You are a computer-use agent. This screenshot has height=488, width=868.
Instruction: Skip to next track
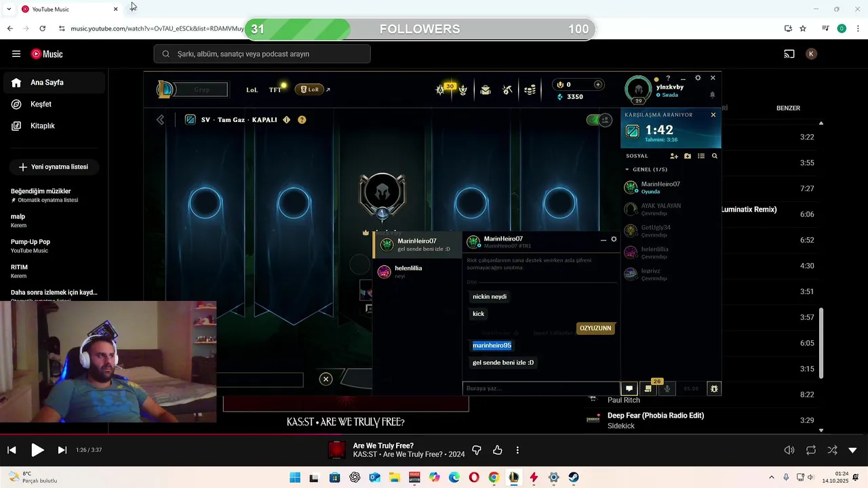(x=62, y=450)
